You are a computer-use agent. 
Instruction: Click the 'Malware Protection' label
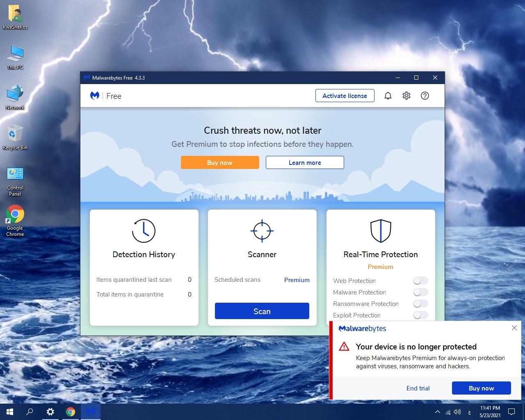(x=359, y=292)
